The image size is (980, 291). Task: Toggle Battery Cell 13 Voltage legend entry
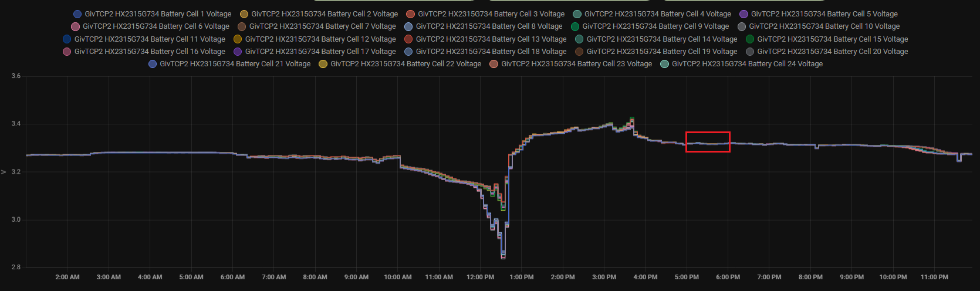485,39
